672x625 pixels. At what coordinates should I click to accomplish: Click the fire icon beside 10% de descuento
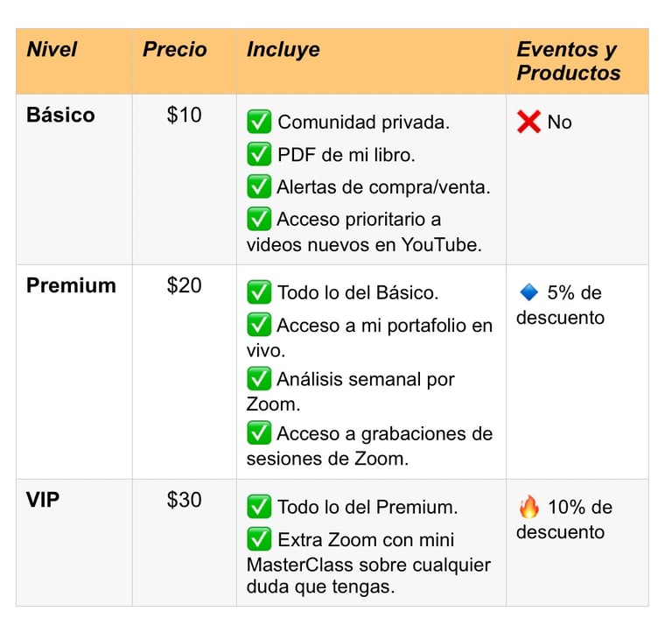[x=528, y=507]
